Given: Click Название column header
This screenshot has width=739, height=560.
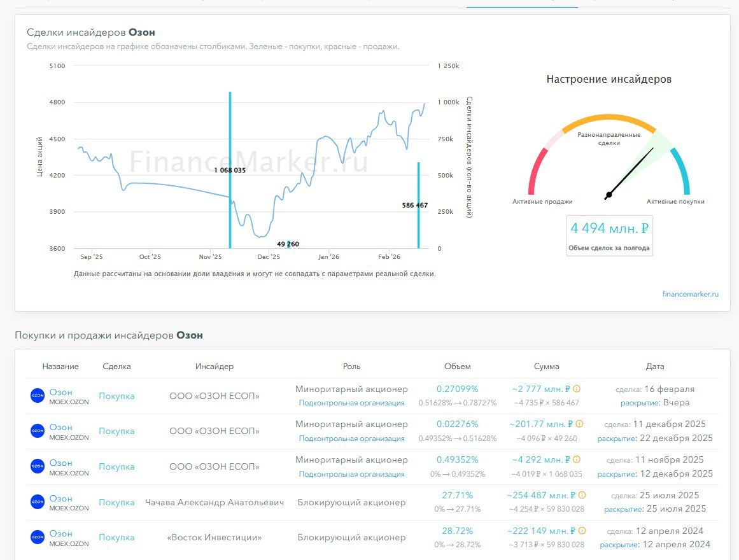Looking at the screenshot, I should [x=60, y=367].
